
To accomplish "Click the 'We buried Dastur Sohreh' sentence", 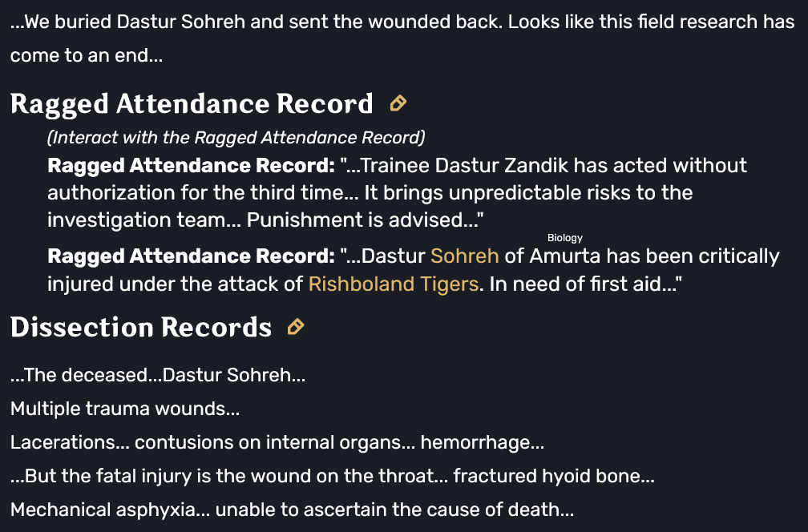I will [x=257, y=22].
